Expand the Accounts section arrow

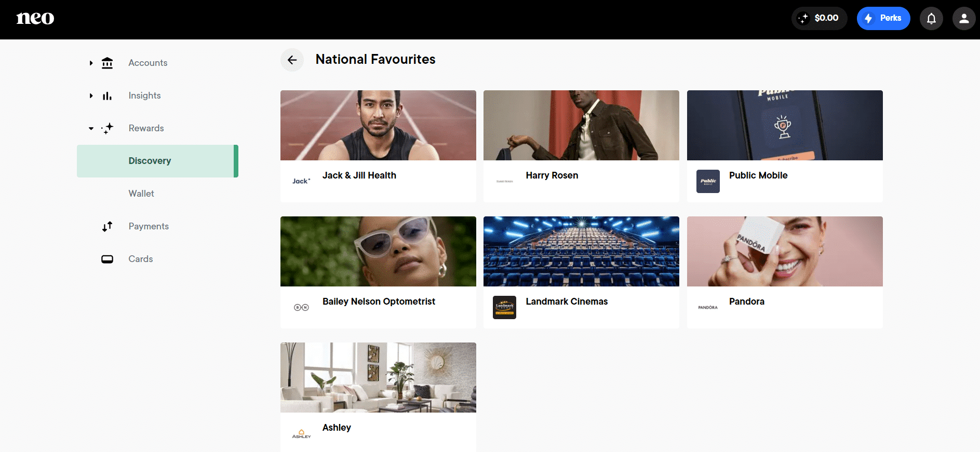tap(91, 63)
